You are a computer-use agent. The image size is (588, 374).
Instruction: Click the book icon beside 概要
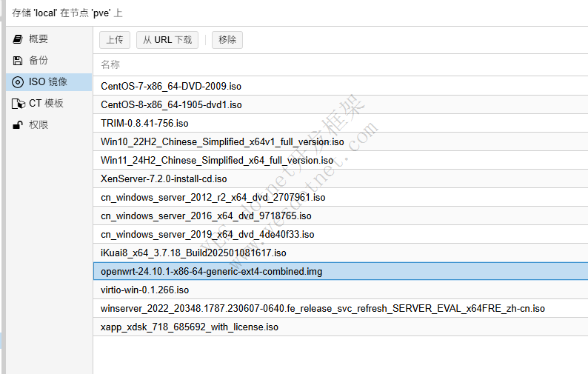pos(18,39)
